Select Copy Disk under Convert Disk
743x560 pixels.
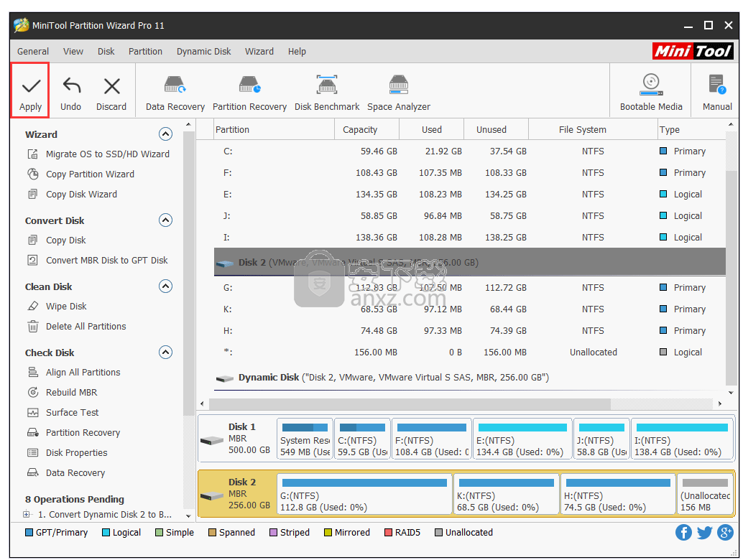pos(56,240)
